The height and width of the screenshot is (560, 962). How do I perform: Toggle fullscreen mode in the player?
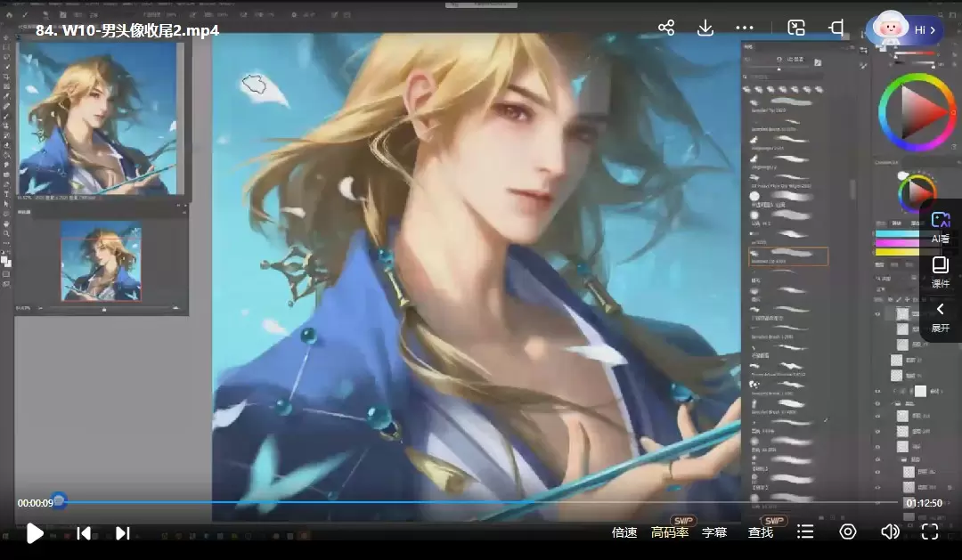click(930, 532)
